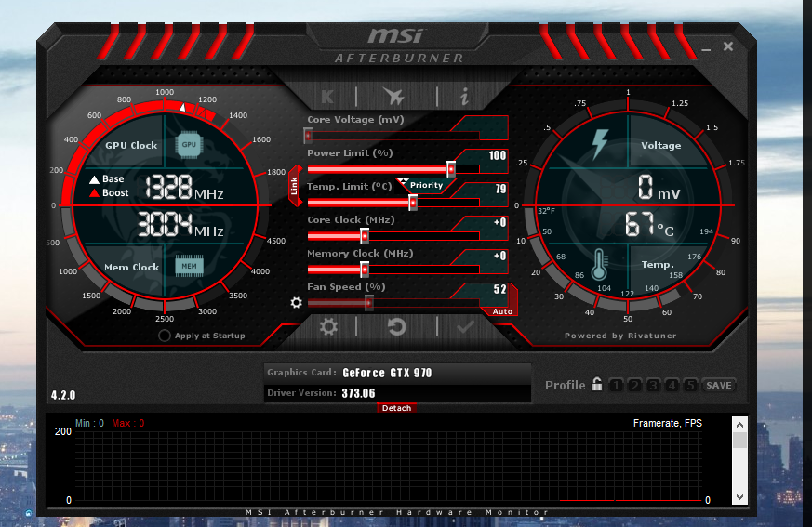
Task: Click the 67 °C temperature readout
Action: [649, 225]
